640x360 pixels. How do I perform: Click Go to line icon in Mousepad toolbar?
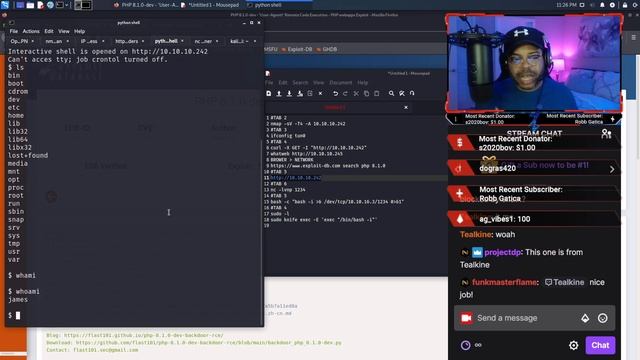(412, 93)
